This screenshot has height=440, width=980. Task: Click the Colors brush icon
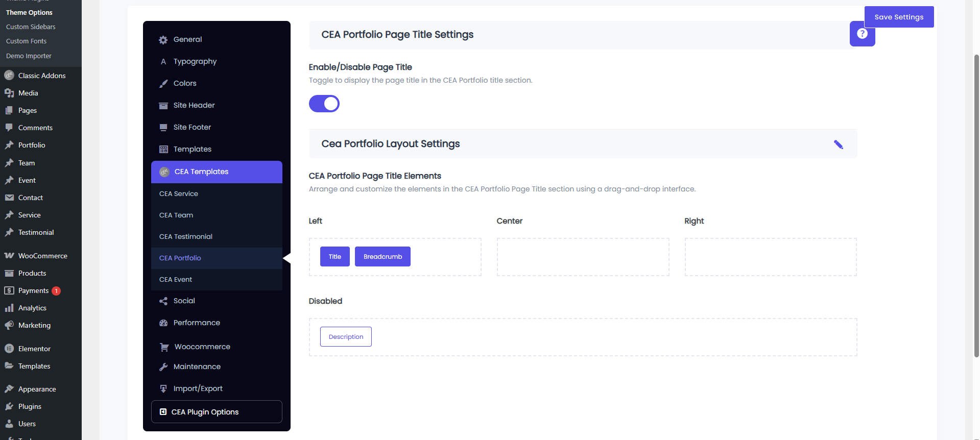pyautogui.click(x=163, y=84)
